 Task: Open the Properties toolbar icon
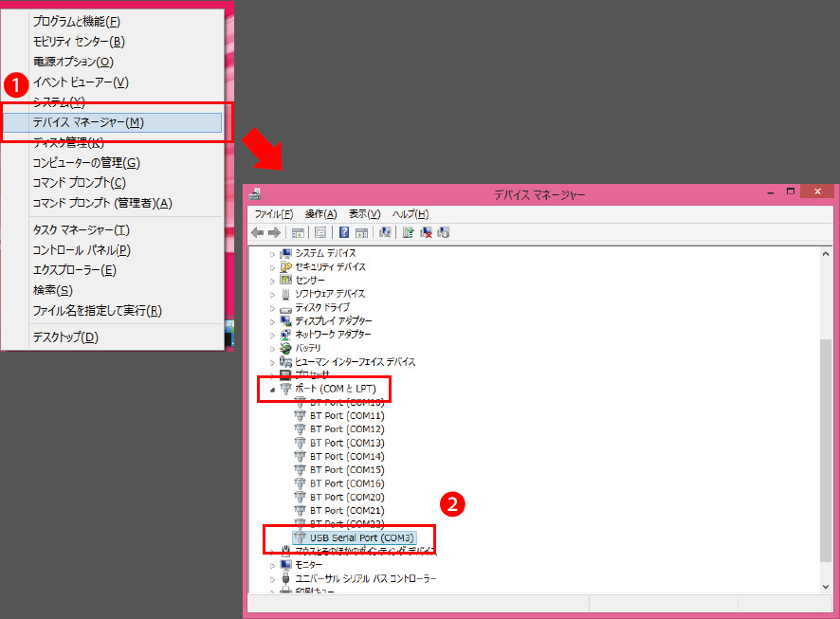coord(320,232)
